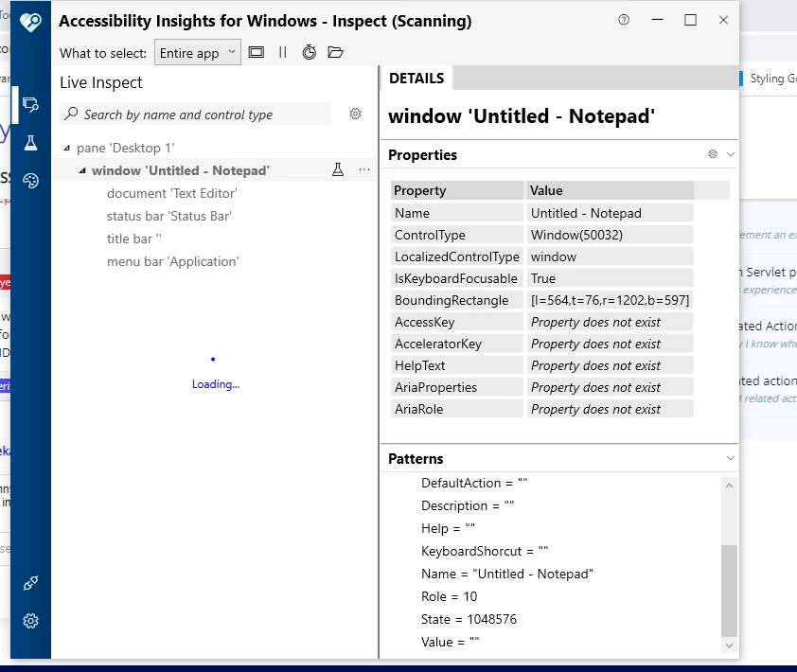Select the AriaRole property cell
Screen dimensions: 797x672
tap(457, 409)
